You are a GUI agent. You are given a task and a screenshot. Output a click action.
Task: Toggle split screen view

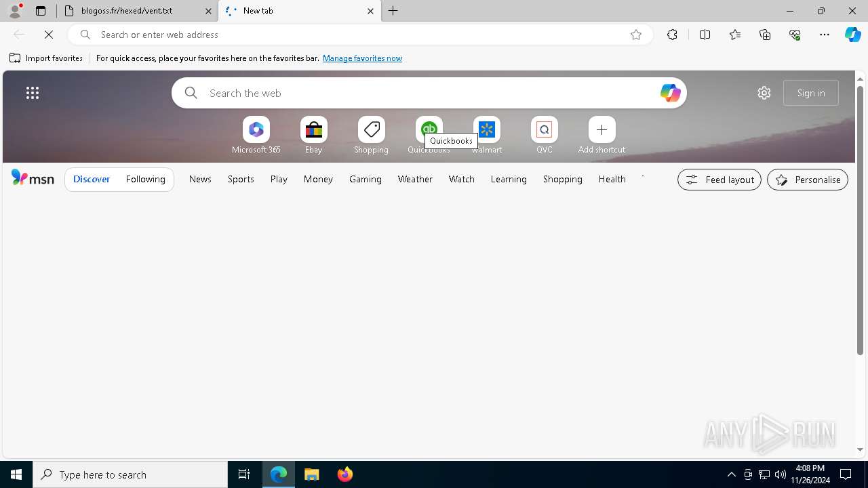(x=705, y=35)
